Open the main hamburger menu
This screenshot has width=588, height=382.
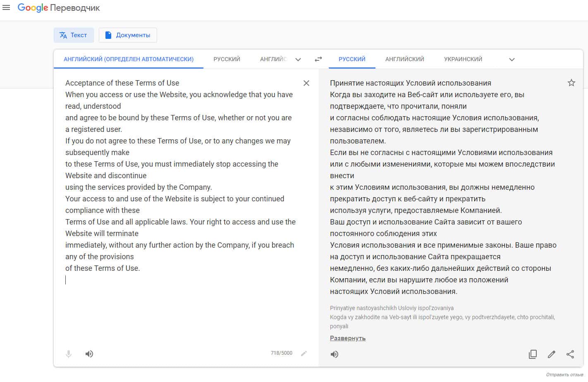point(6,7)
